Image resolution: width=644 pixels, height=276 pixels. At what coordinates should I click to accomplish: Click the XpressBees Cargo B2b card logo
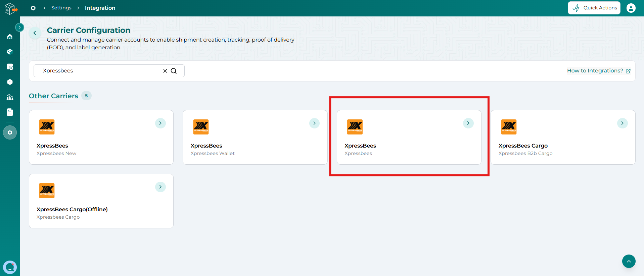point(509,127)
